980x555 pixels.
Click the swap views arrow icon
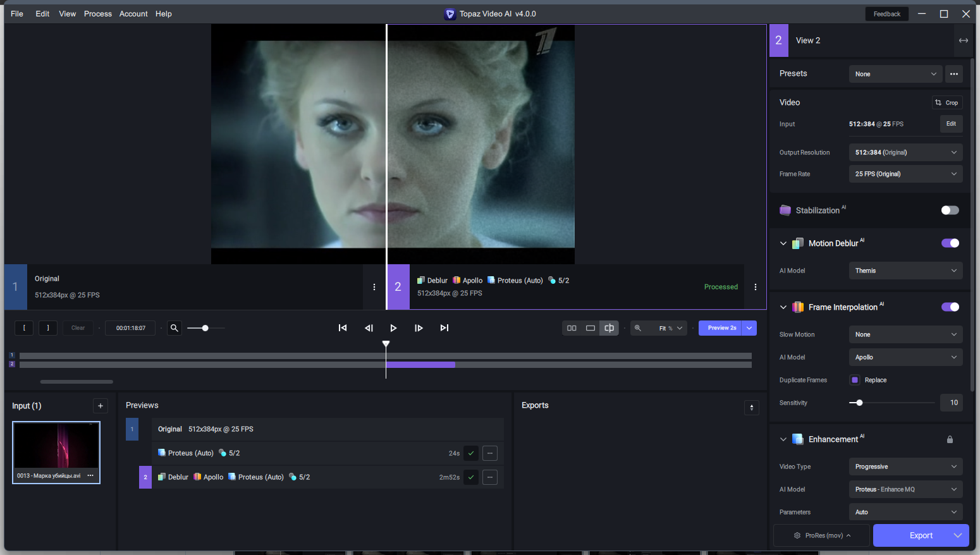pyautogui.click(x=964, y=40)
